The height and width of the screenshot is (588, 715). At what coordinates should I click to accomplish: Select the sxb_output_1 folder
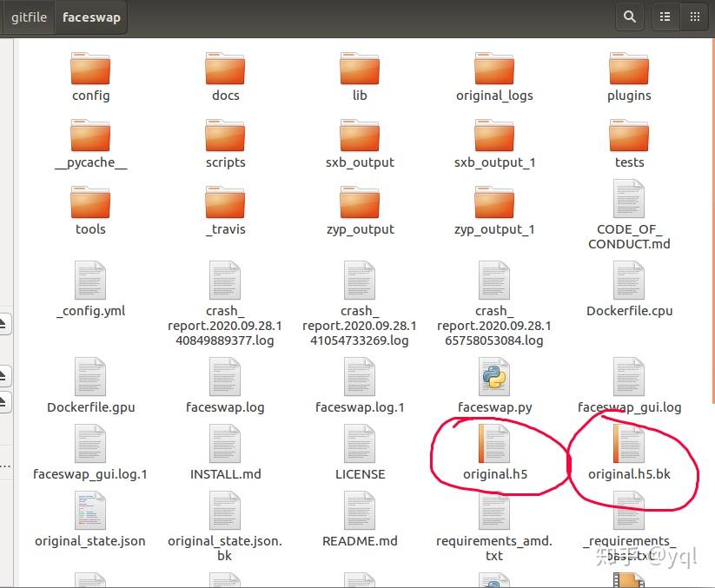point(494,135)
